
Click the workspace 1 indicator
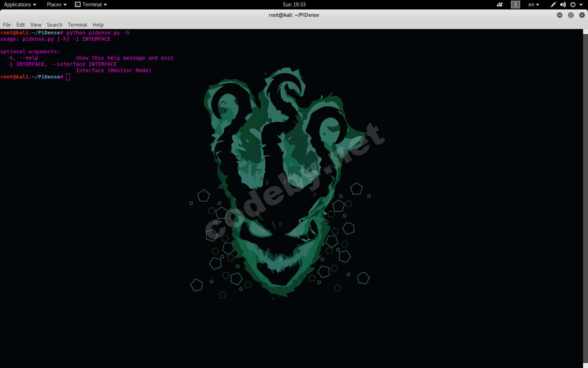coord(515,5)
